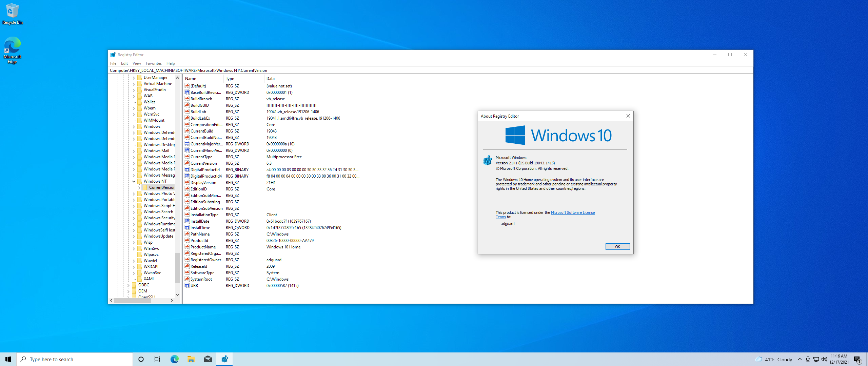This screenshot has width=868, height=366.
Task: Click the InstallDate DWORD value icon
Action: (x=187, y=221)
